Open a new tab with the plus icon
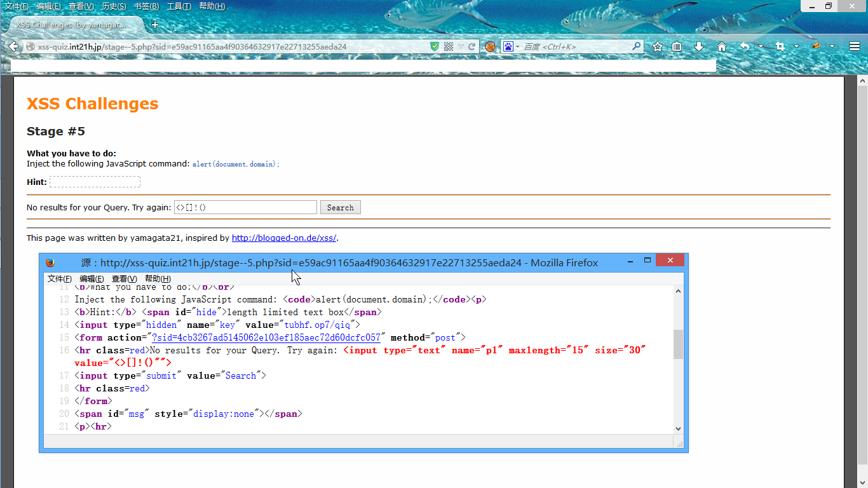 point(154,25)
